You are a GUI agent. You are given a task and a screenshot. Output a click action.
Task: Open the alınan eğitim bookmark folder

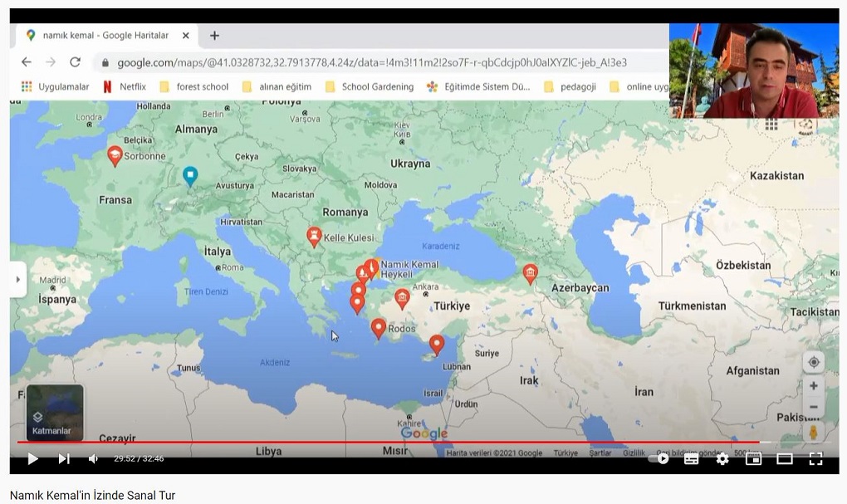point(277,86)
